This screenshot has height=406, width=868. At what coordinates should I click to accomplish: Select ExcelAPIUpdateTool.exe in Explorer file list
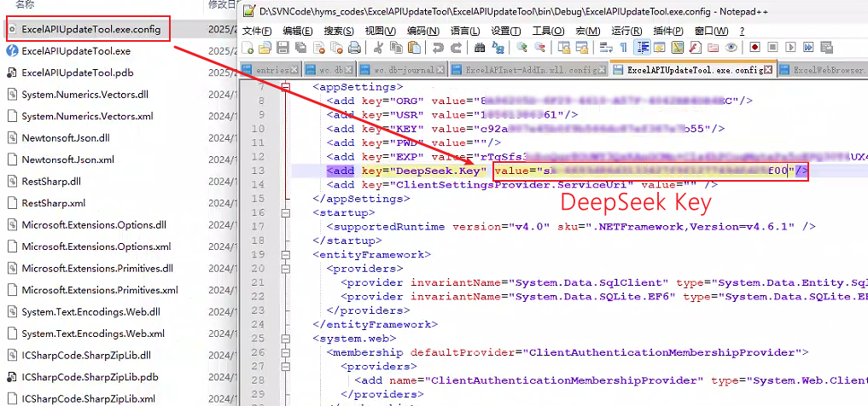[76, 51]
